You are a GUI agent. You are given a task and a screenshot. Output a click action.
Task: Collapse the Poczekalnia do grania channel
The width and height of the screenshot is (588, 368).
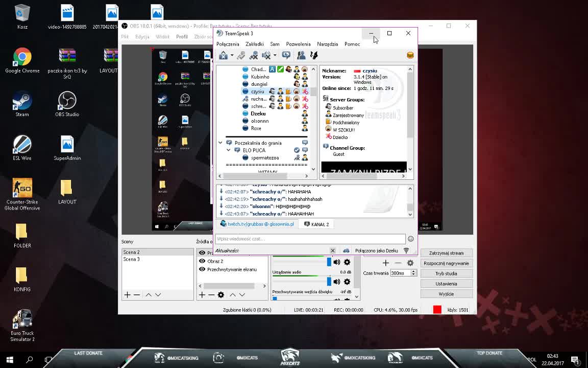(220, 143)
